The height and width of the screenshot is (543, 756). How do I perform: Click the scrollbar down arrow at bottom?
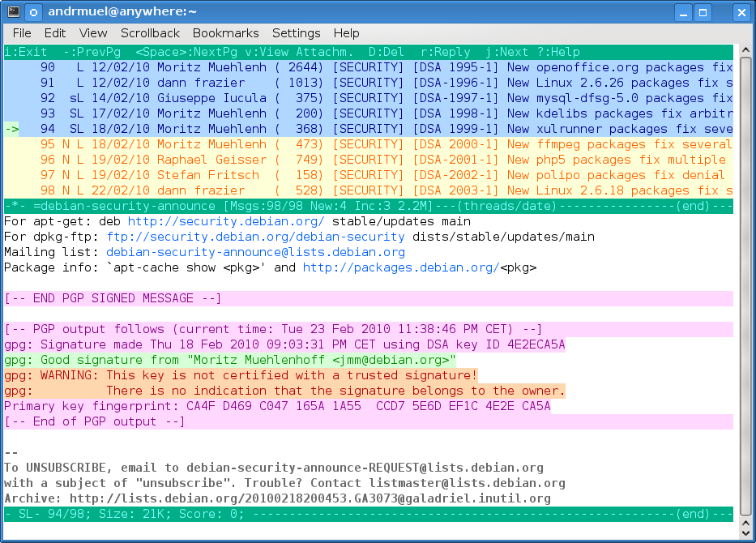tap(745, 533)
